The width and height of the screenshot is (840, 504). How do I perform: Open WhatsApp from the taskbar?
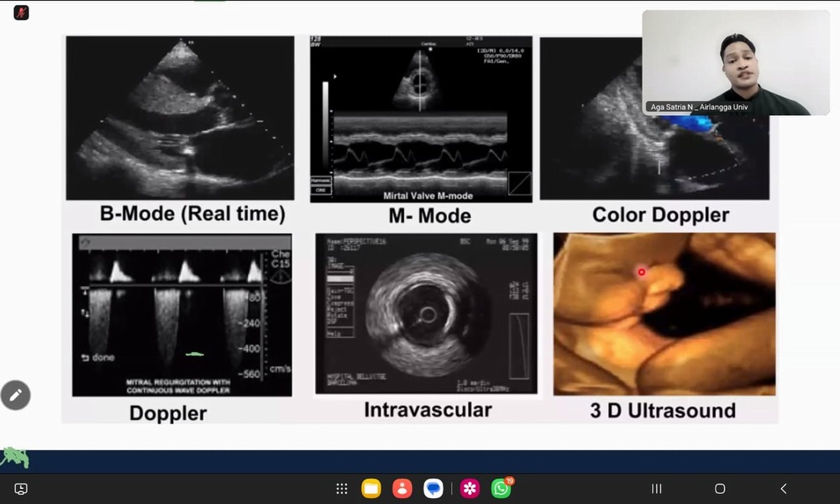coord(501,489)
